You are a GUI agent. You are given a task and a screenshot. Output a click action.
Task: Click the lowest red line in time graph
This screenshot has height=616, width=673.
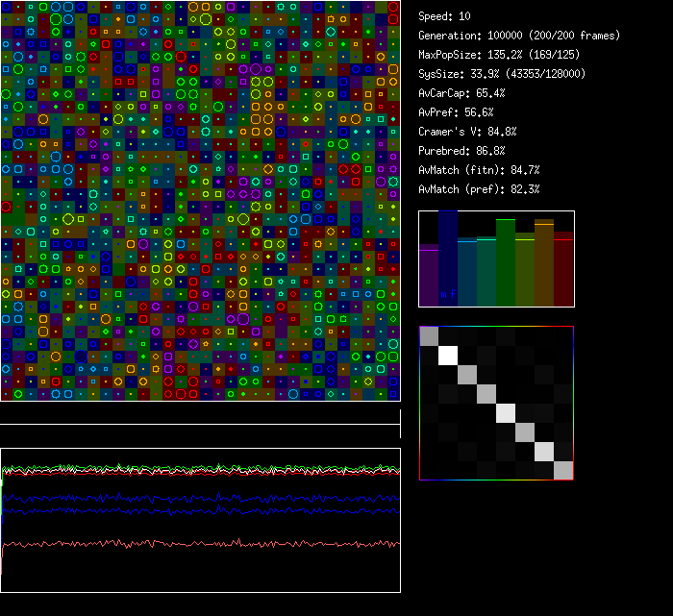(192, 544)
